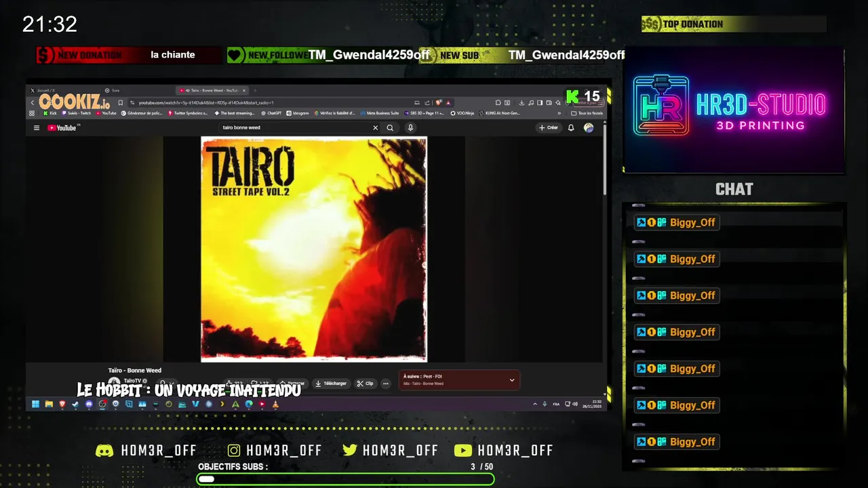This screenshot has height=488, width=868.
Task: Open YouTube notifications bell
Action: [571, 127]
